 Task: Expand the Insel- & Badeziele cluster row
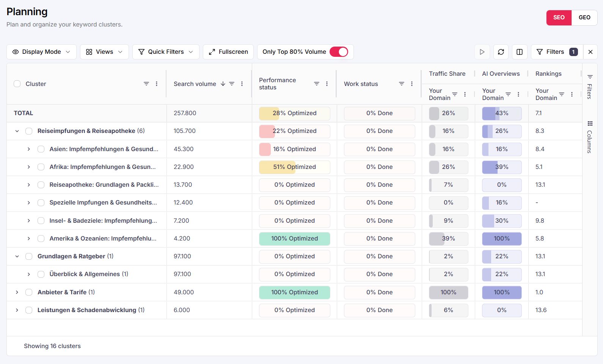point(29,221)
